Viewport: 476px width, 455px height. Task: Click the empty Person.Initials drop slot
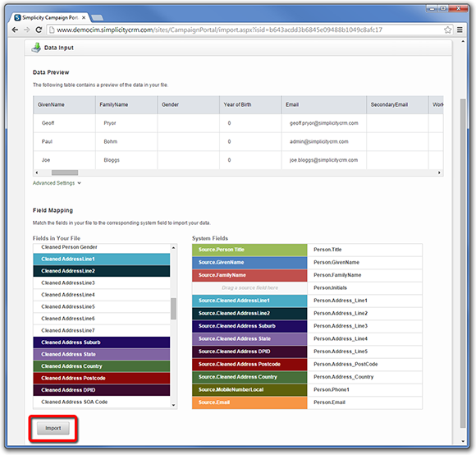249,287
